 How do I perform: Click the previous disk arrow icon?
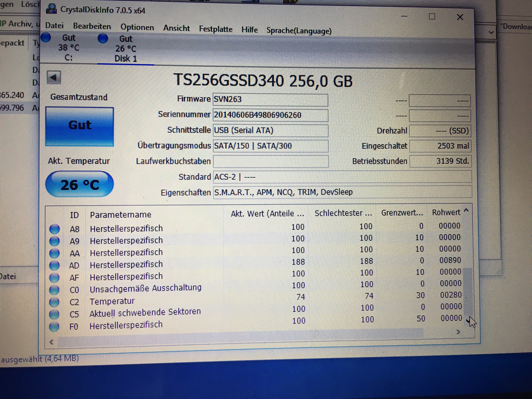54,78
